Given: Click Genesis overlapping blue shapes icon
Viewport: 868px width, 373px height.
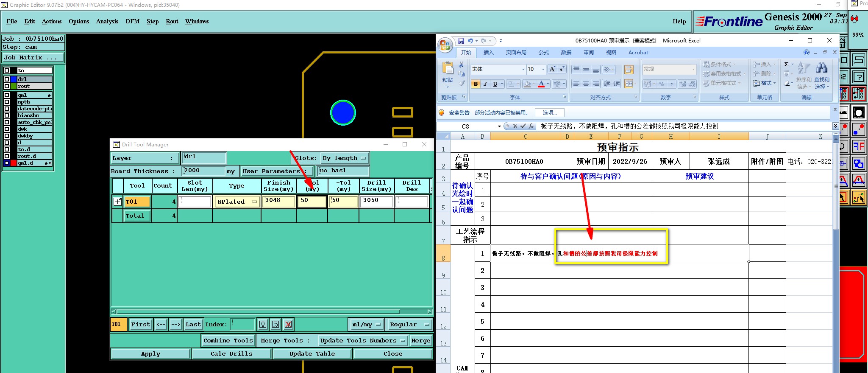Looking at the screenshot, I should 859,164.
